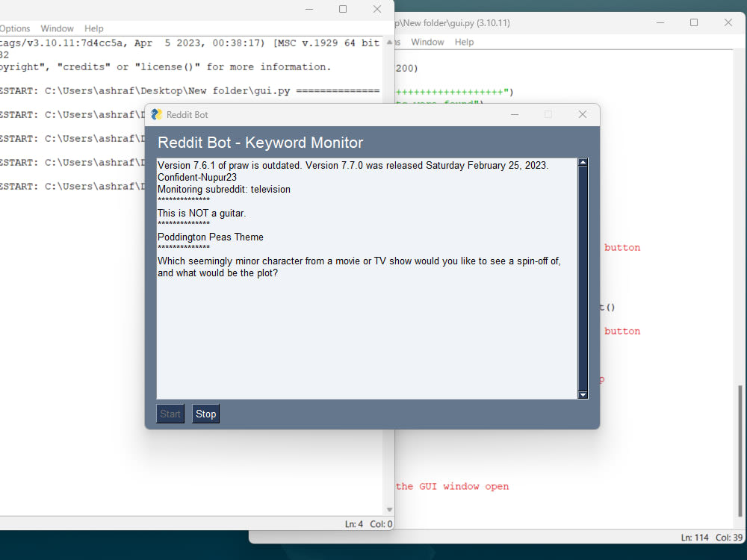747x560 pixels.
Task: Click the Ln 4, Col 0 status indicator
Action: tap(366, 523)
